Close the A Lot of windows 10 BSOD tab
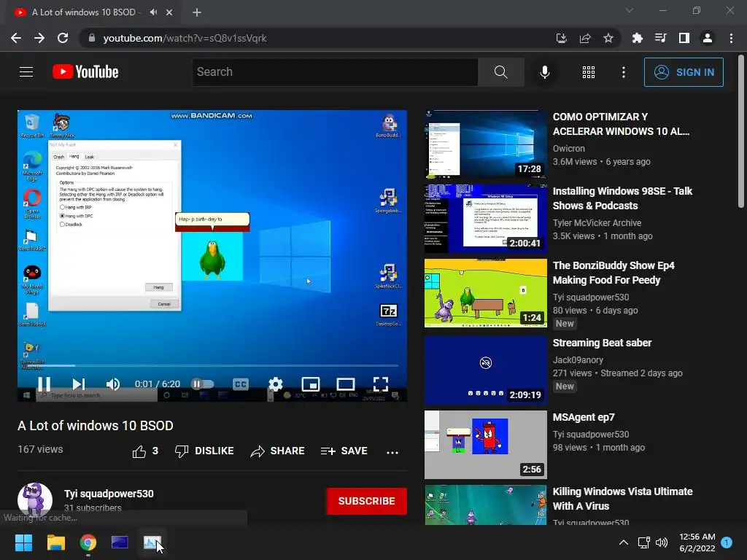The image size is (747, 560). click(x=169, y=12)
